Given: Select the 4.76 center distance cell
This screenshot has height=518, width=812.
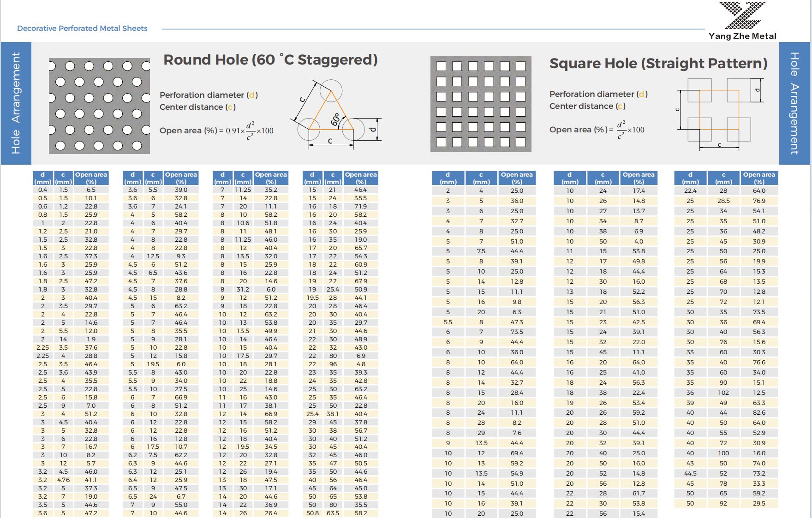Looking at the screenshot, I should click(x=63, y=480).
